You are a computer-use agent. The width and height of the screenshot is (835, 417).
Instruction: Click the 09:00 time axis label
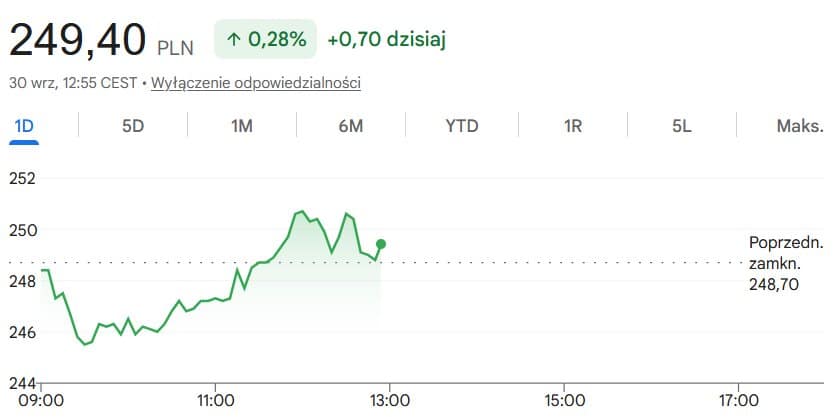point(40,400)
